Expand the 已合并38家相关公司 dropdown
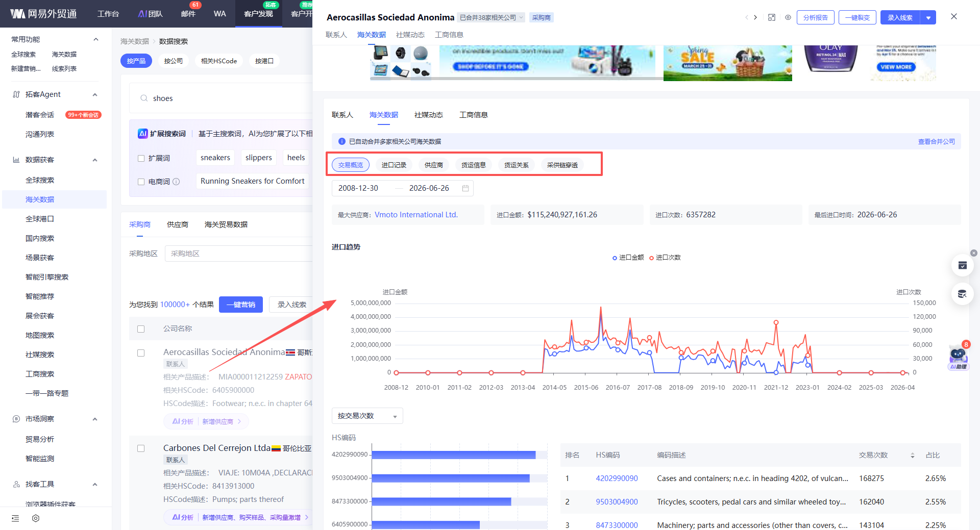Screen dimensions: 980x530 pyautogui.click(x=491, y=17)
